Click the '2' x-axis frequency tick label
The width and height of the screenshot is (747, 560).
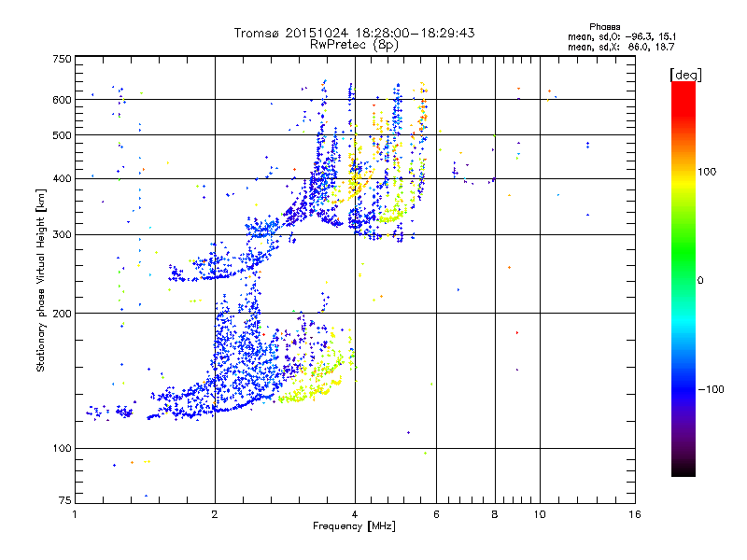(x=215, y=514)
